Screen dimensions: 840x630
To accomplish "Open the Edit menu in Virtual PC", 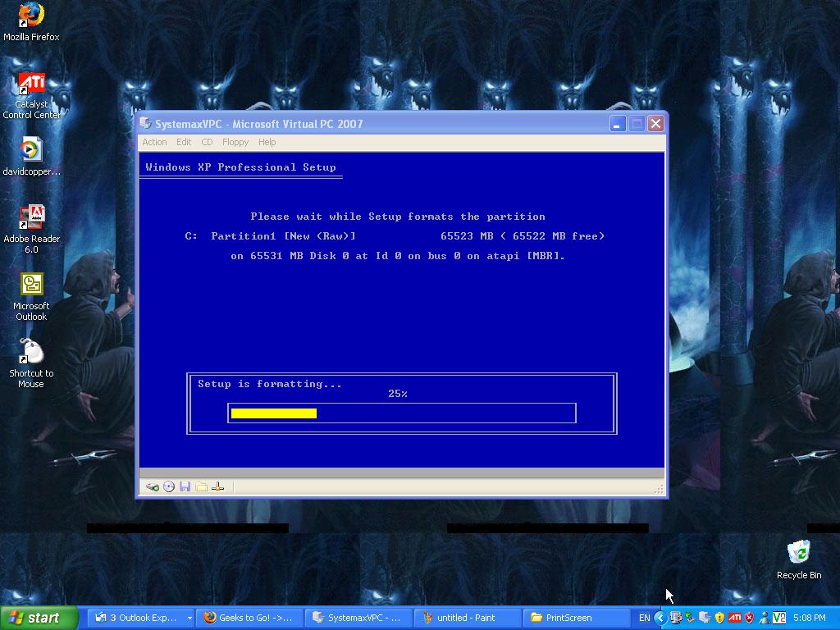I will 184,142.
